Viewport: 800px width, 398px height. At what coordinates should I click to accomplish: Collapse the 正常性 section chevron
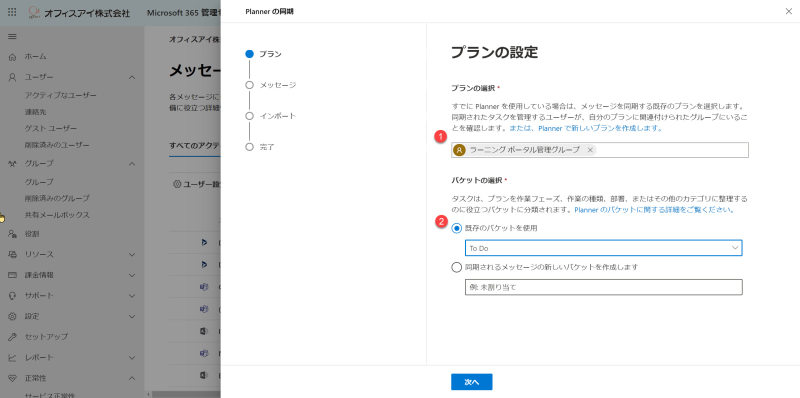coord(132,378)
